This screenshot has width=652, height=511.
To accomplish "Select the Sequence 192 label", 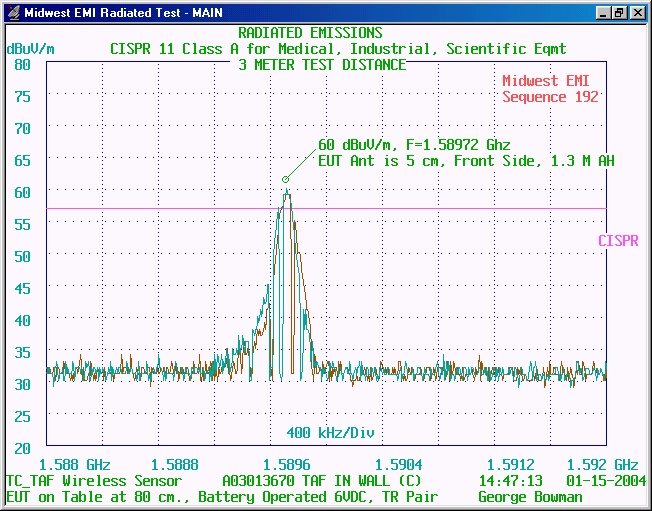I will point(550,97).
